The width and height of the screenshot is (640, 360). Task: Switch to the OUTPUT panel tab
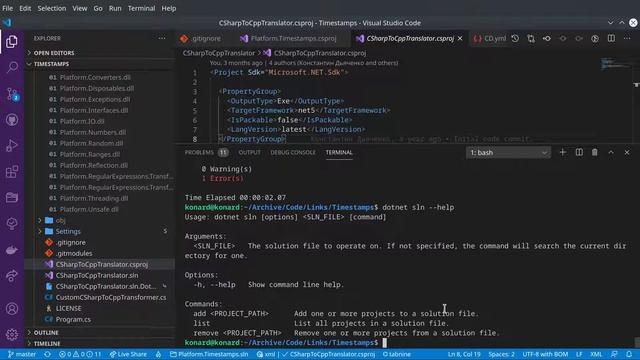point(249,152)
